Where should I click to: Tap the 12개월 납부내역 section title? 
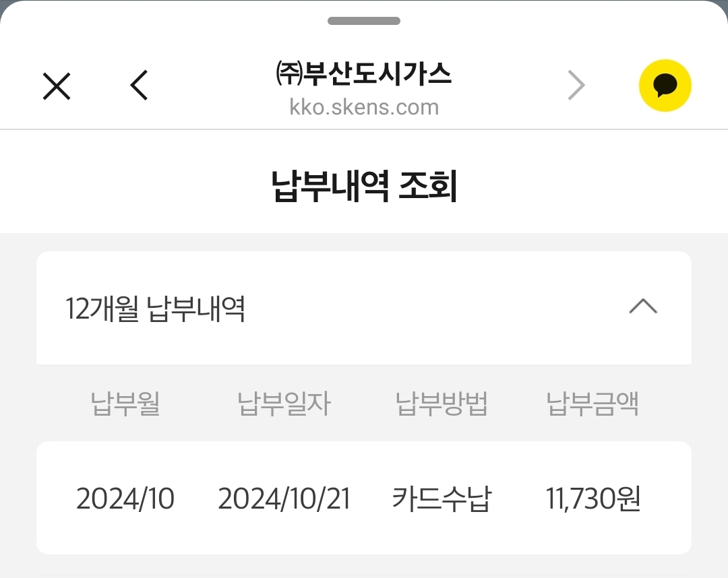pos(155,309)
